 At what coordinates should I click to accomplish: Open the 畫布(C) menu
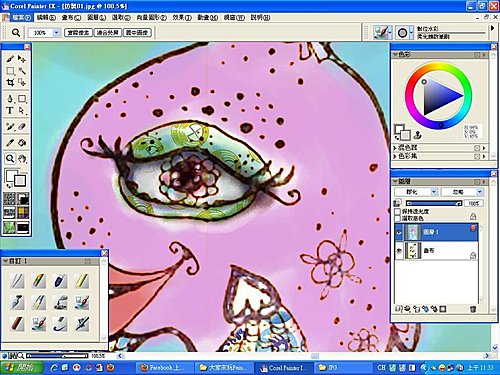(x=71, y=17)
